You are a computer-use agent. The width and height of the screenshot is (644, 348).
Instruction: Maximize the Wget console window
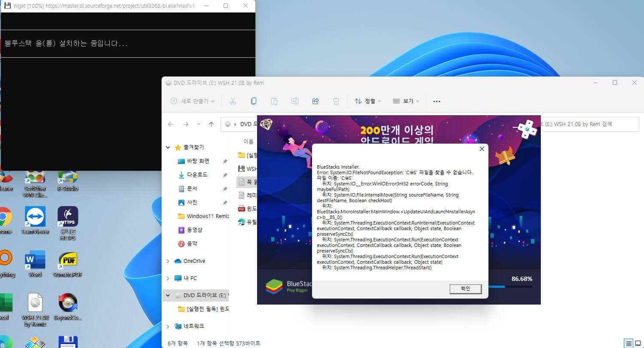click(226, 6)
